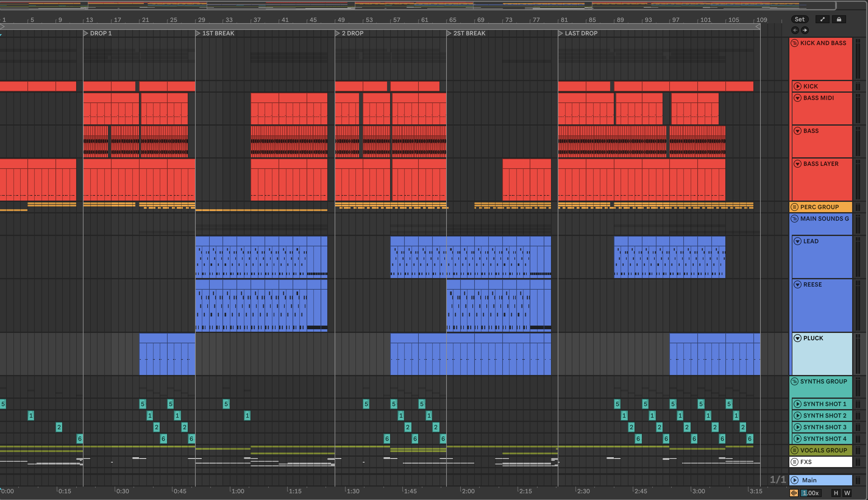Select the first KICK clip at bar 1
Viewport: 868px width, 500px height.
tap(14, 86)
